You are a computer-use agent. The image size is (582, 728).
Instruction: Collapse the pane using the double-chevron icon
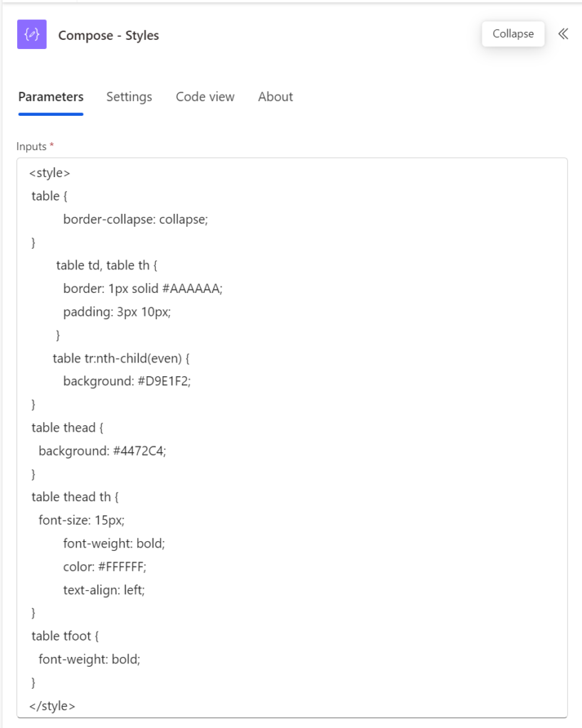click(563, 33)
